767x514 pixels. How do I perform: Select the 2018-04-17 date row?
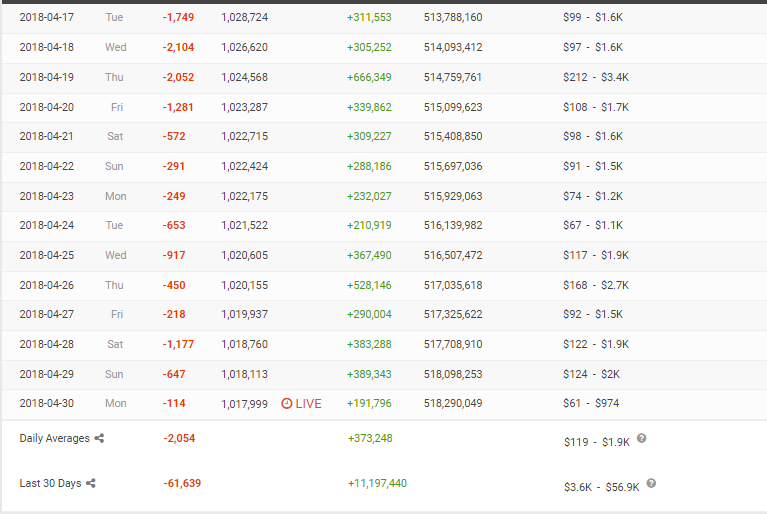pos(384,19)
